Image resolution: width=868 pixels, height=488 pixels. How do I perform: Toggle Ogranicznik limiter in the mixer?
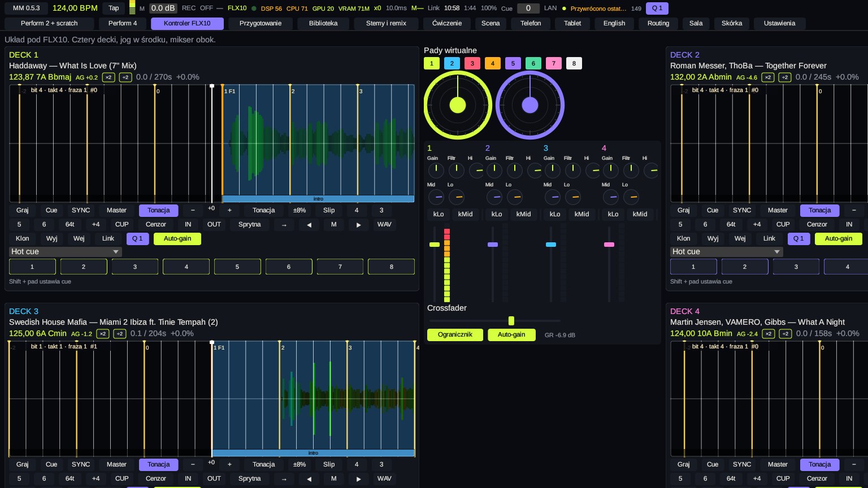coord(455,334)
